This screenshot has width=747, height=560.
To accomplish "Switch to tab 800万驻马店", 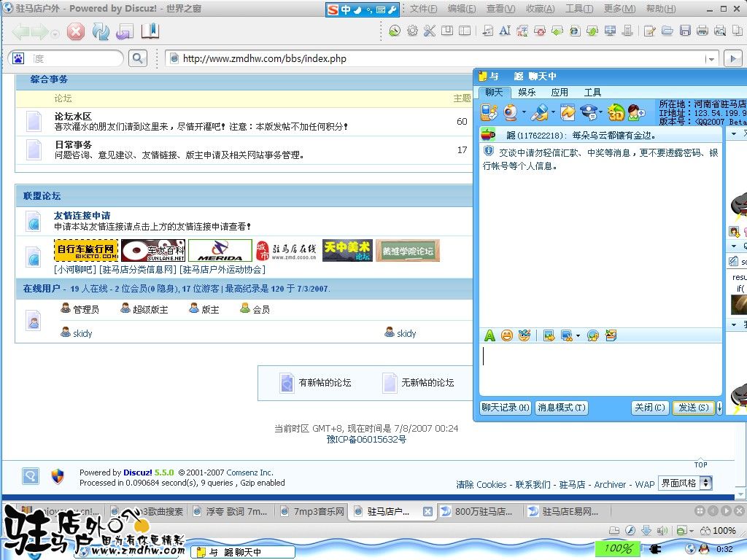I will (x=477, y=511).
